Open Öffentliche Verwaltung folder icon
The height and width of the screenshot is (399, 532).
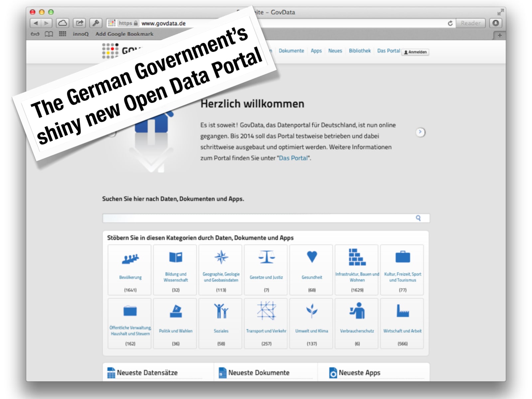point(130,311)
